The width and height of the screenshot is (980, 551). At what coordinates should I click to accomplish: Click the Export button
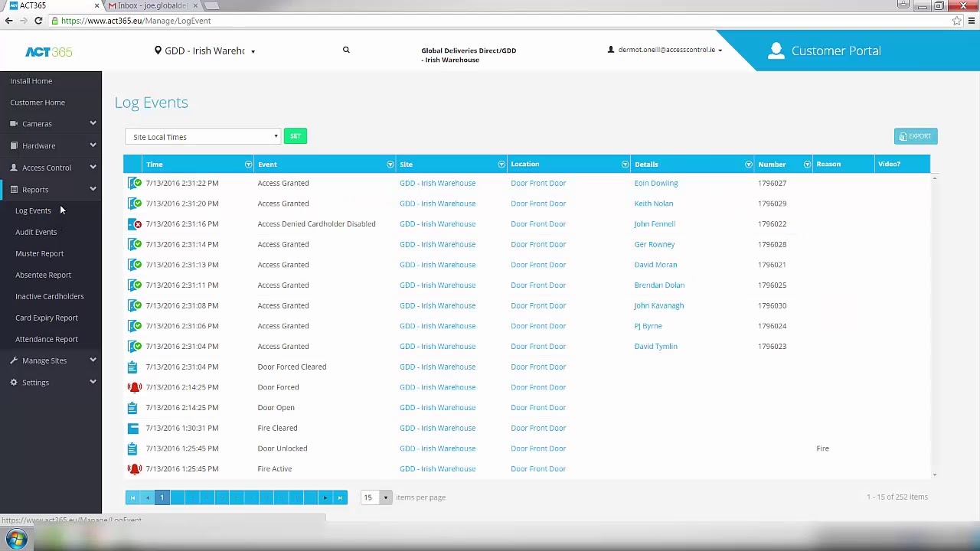(916, 136)
